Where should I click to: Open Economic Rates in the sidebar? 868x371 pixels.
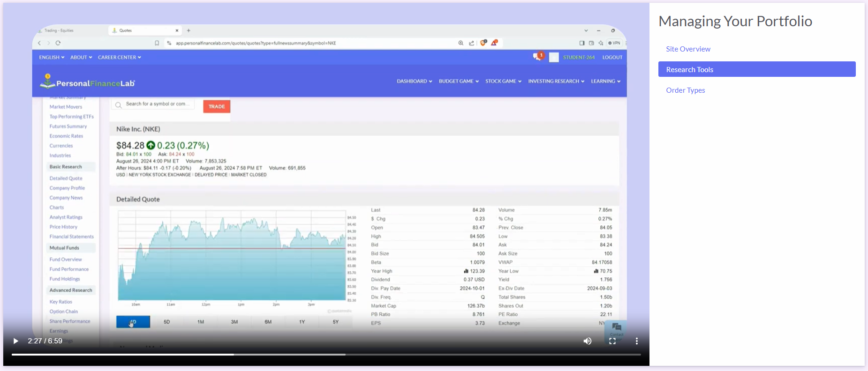click(66, 136)
